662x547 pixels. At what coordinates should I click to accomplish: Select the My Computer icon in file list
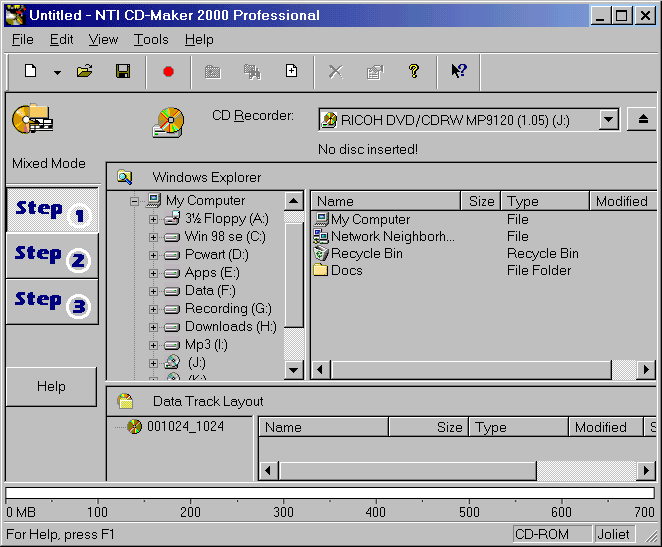321,219
